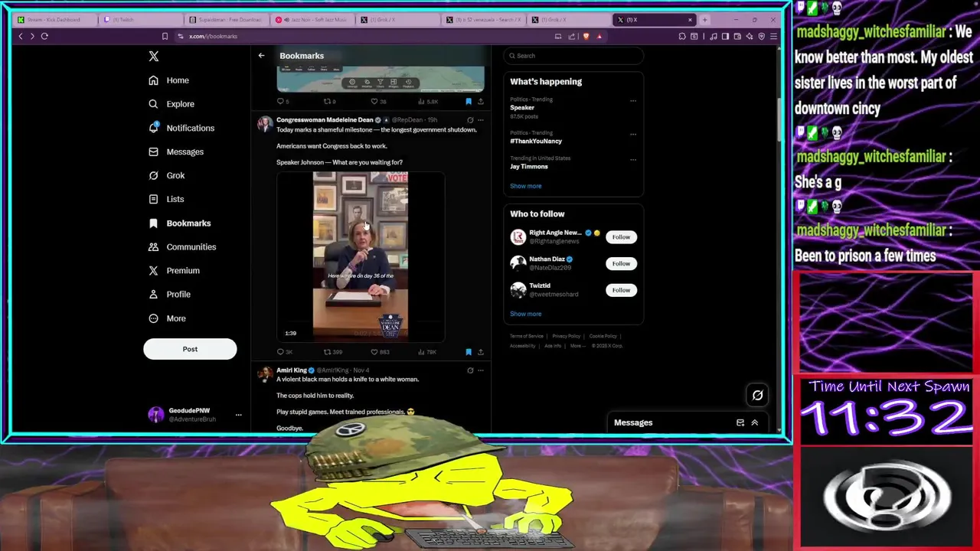This screenshot has width=980, height=551.
Task: Open more options on Madeleine Dean's post
Action: point(480,120)
